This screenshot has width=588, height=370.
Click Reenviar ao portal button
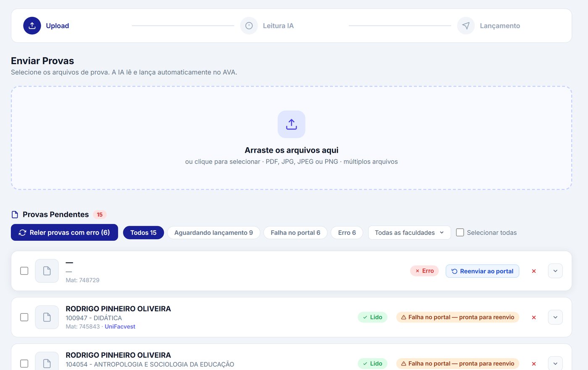[x=482, y=271]
